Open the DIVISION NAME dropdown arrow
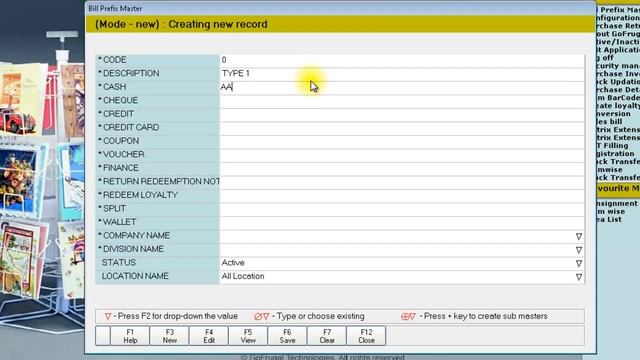Viewport: 640px width, 360px height. (x=578, y=250)
